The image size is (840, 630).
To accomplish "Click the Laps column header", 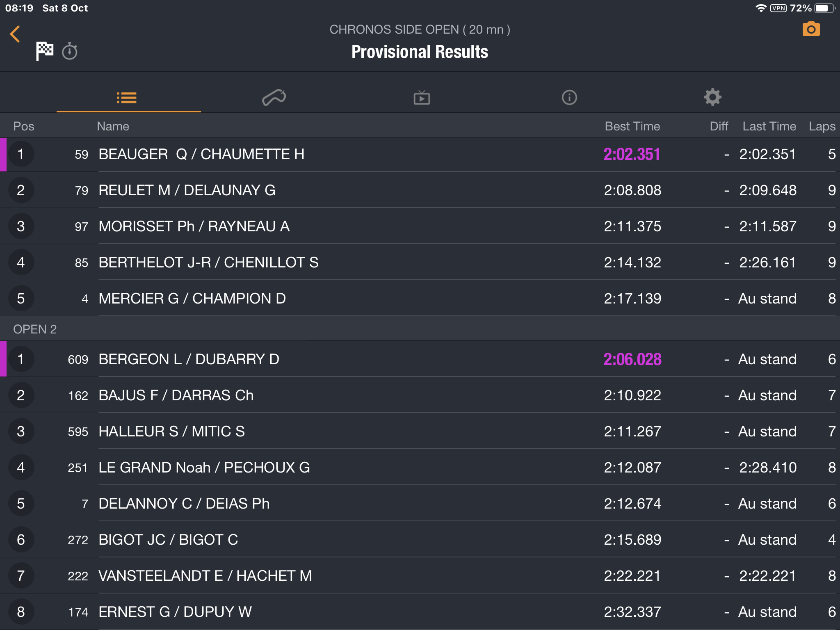I will point(822,126).
